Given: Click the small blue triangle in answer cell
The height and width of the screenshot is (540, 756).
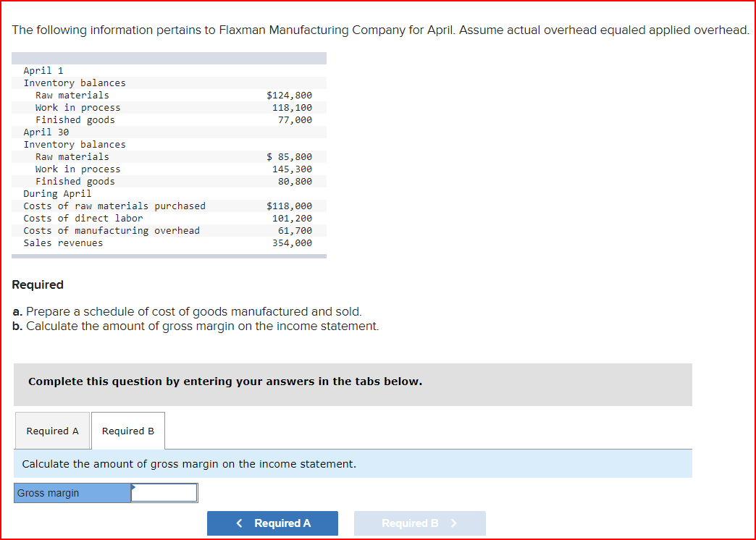Looking at the screenshot, I should coord(133,486).
